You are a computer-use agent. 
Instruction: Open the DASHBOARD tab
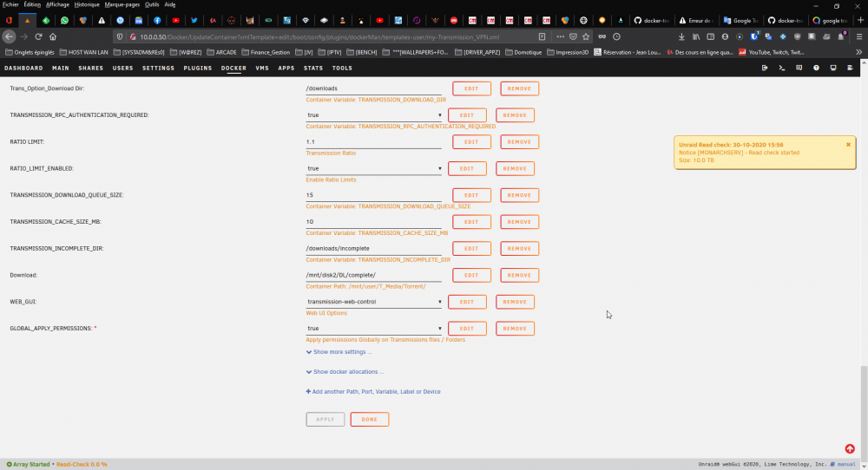[x=23, y=68]
